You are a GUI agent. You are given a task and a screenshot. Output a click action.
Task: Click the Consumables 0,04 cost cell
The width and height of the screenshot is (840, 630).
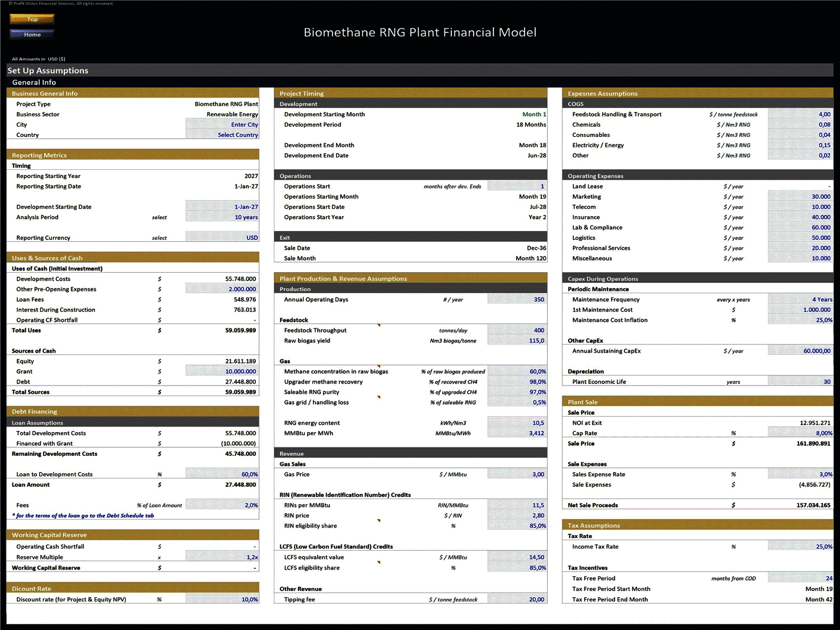(800, 135)
